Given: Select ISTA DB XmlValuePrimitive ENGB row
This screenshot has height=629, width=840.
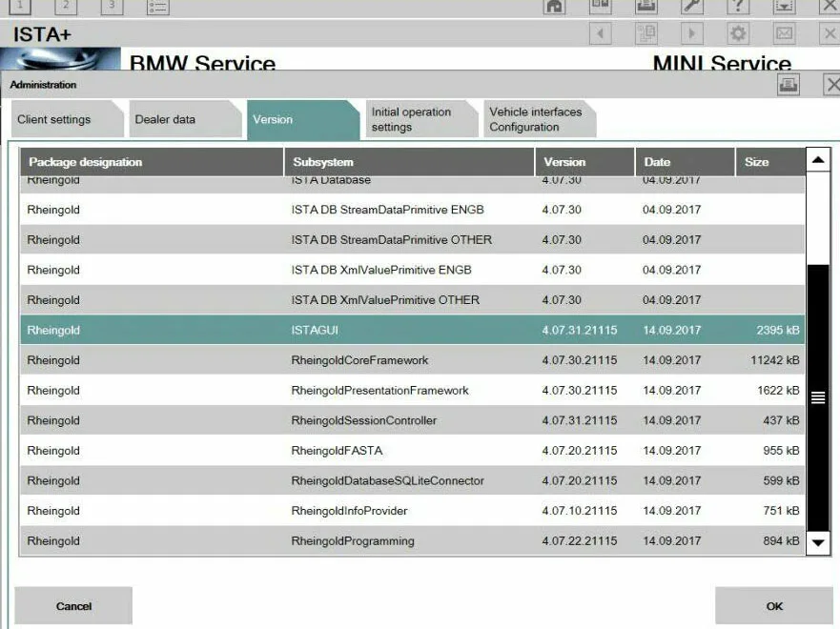Looking at the screenshot, I should point(413,270).
